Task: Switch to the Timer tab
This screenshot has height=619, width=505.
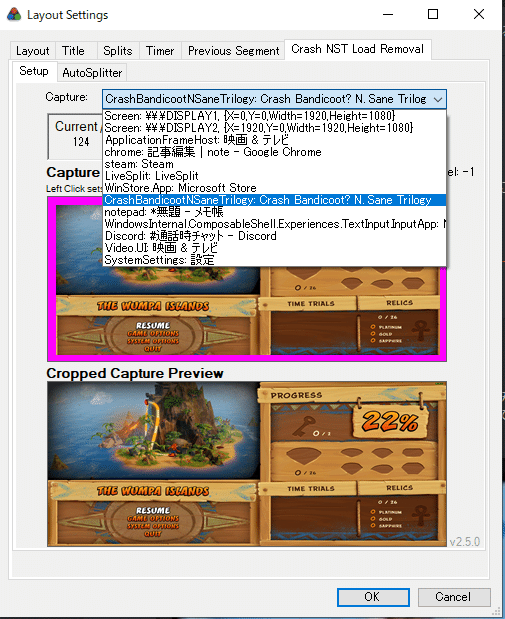Action: pyautogui.click(x=160, y=51)
